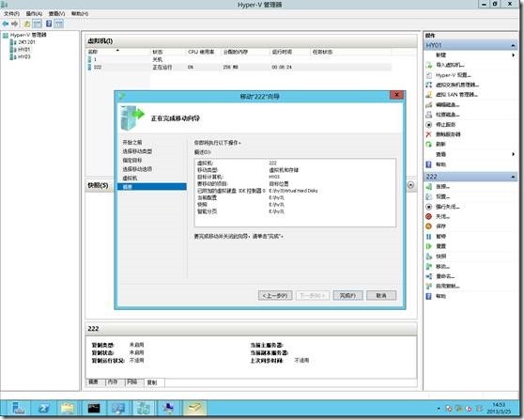524x420 pixels.
Task: Click the blue Help icon in the toolbar
Action: pyautogui.click(x=49, y=23)
